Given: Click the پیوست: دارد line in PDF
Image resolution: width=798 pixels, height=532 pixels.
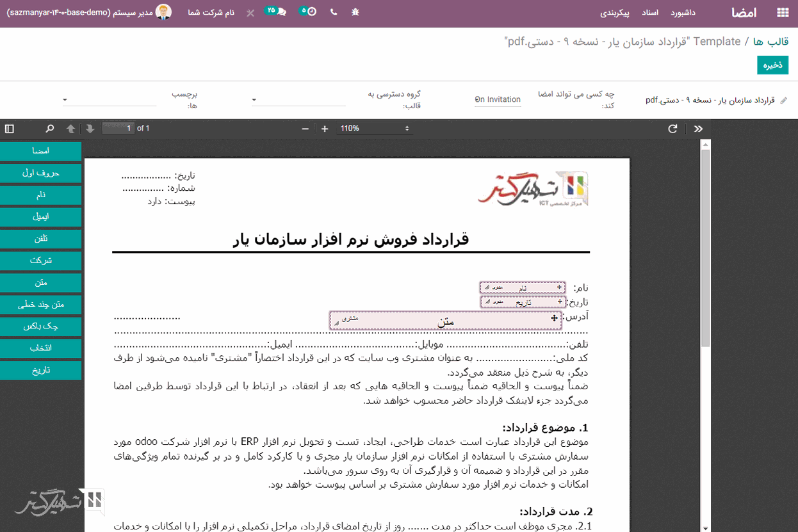Looking at the screenshot, I should point(171,201).
